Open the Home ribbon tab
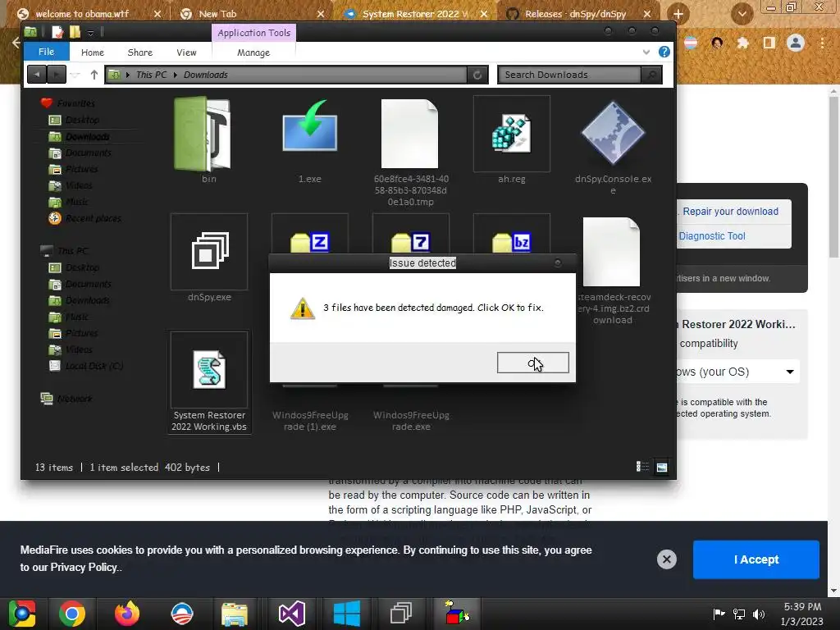 point(92,52)
